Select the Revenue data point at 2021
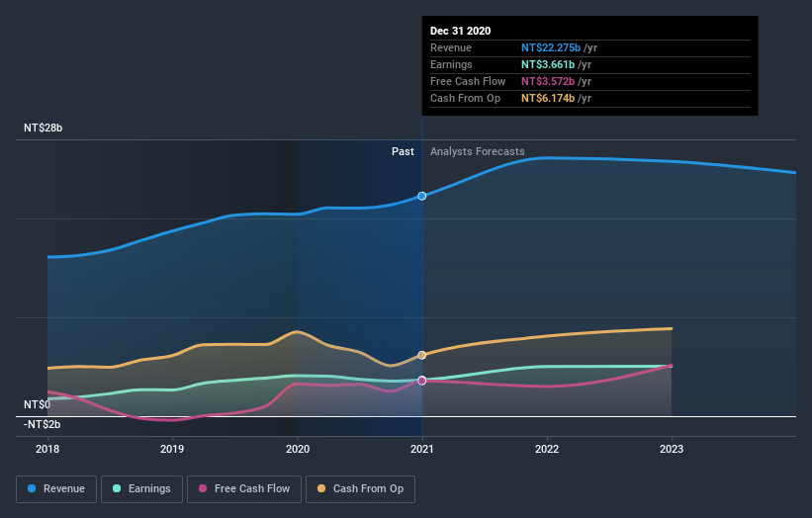The width and height of the screenshot is (812, 518). 422,196
